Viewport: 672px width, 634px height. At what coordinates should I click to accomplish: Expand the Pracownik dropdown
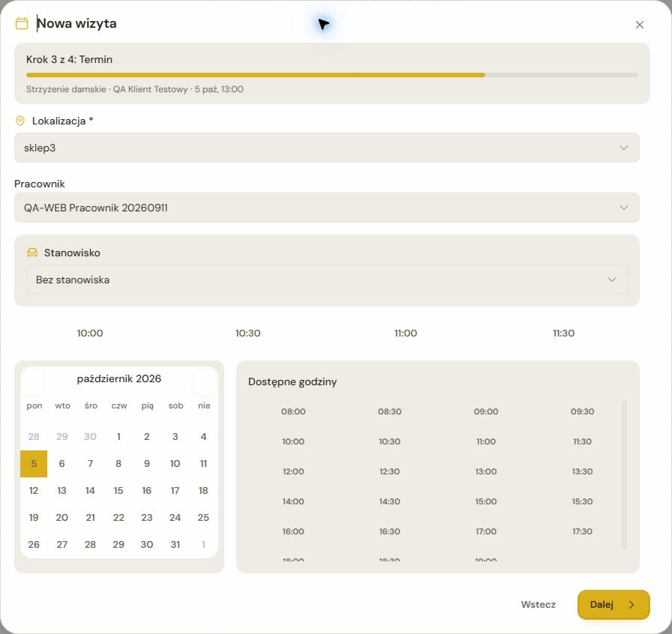point(326,208)
